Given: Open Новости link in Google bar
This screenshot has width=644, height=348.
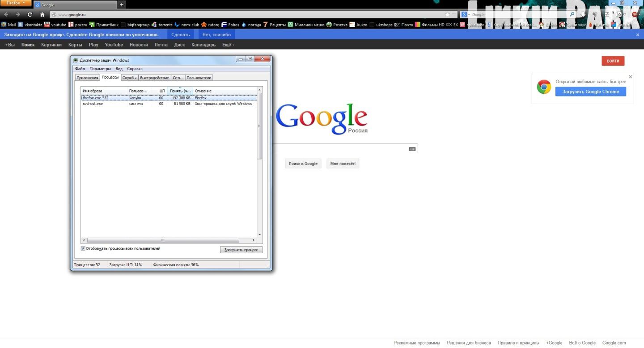Looking at the screenshot, I should [x=139, y=45].
